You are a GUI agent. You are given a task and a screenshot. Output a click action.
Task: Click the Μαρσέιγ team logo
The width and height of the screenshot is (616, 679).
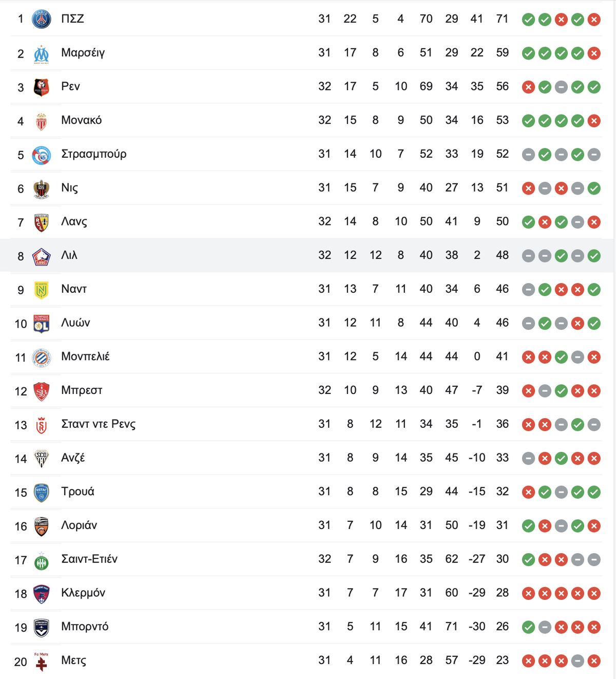(42, 53)
